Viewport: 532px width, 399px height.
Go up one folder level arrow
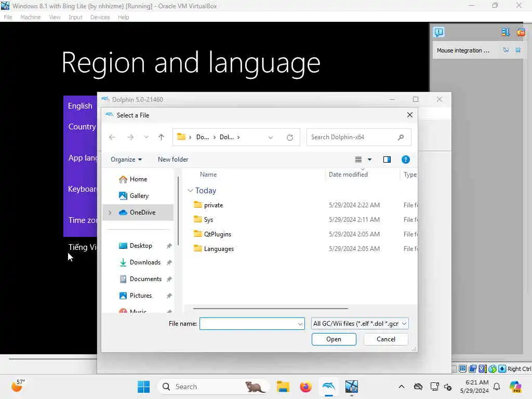tap(161, 137)
